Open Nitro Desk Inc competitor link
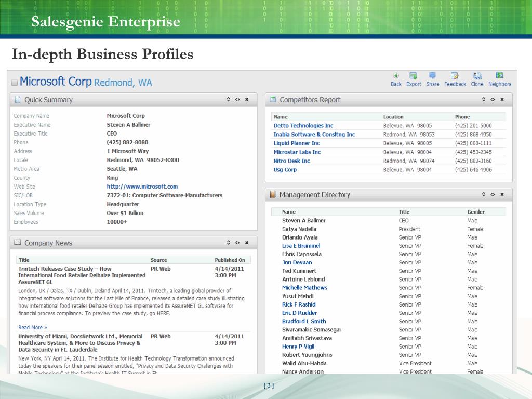This screenshot has height=399, width=532. 291,161
